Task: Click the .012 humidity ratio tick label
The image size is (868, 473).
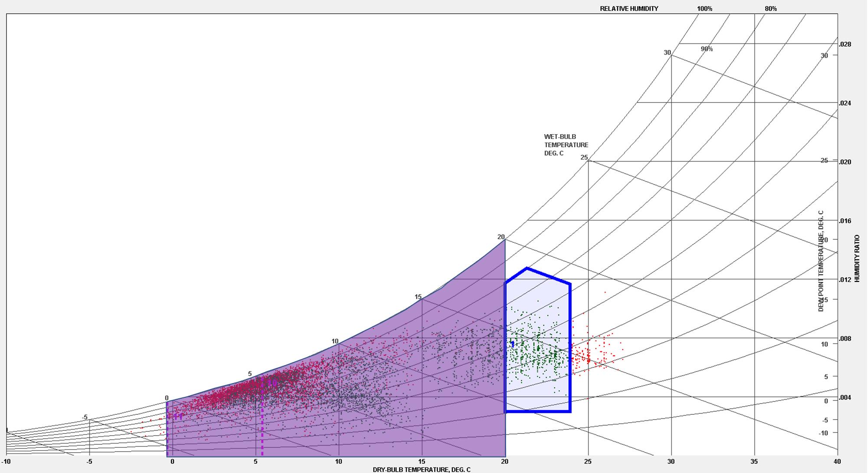Action: [845, 280]
